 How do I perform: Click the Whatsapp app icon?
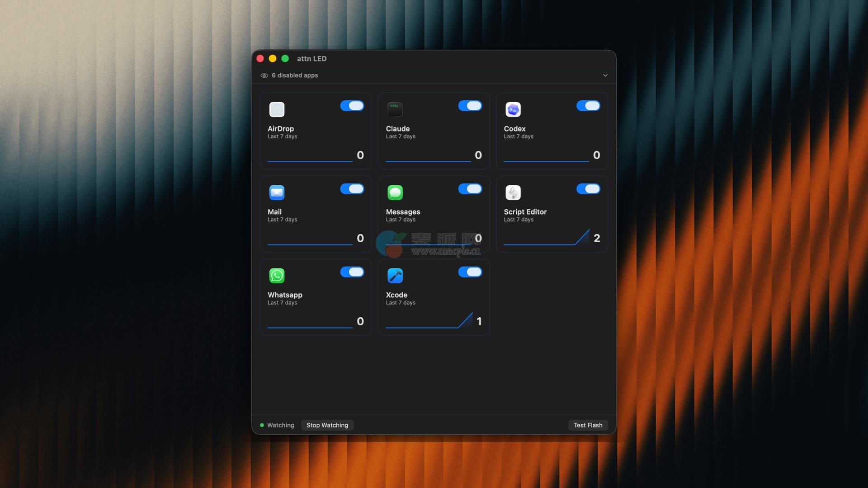click(x=277, y=276)
